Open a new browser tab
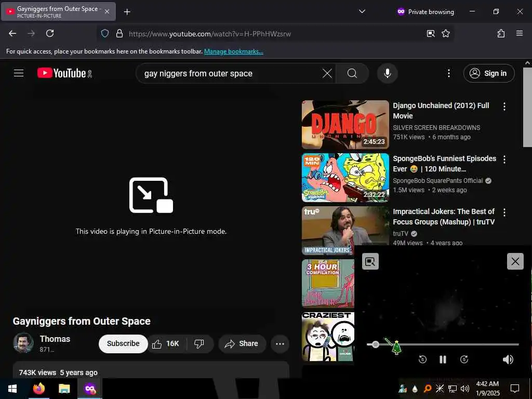The width and height of the screenshot is (532, 399). 127,12
